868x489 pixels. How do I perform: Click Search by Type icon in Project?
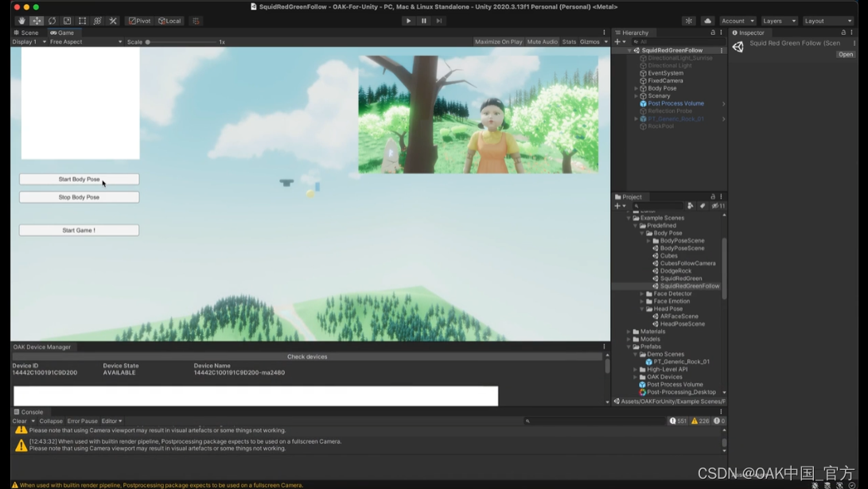[691, 206]
